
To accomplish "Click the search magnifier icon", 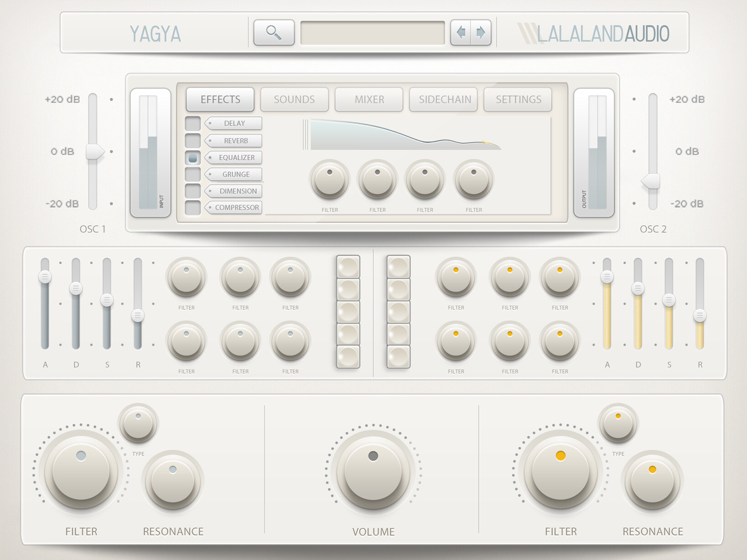I will point(274,33).
